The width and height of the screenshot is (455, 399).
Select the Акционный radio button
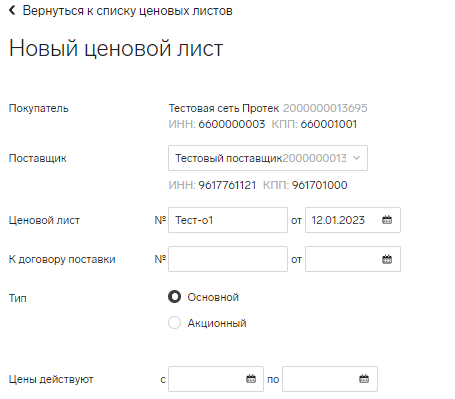pos(174,323)
